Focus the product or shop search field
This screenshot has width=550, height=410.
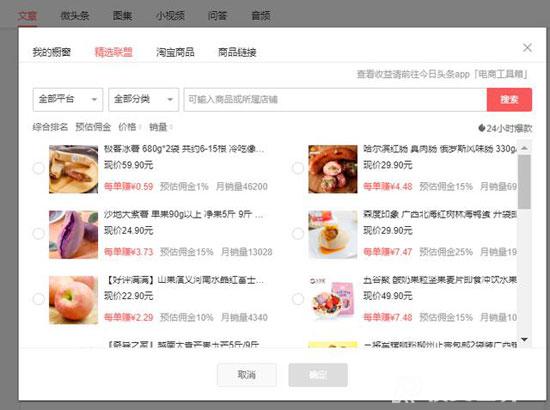pyautogui.click(x=335, y=100)
